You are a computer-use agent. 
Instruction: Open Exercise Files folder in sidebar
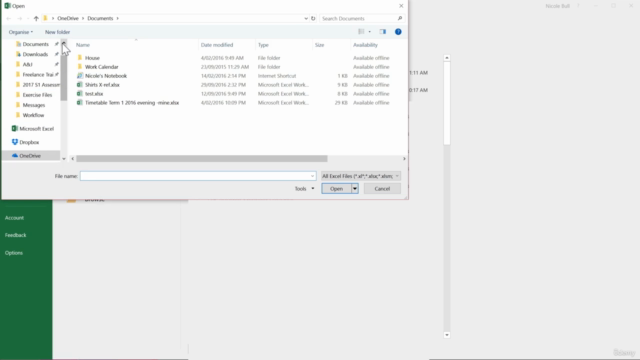coord(37,95)
